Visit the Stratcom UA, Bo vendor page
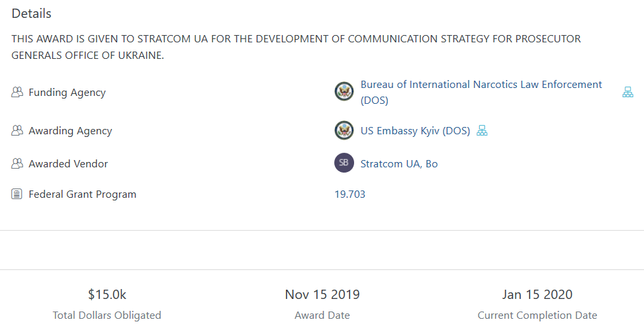 pos(398,164)
